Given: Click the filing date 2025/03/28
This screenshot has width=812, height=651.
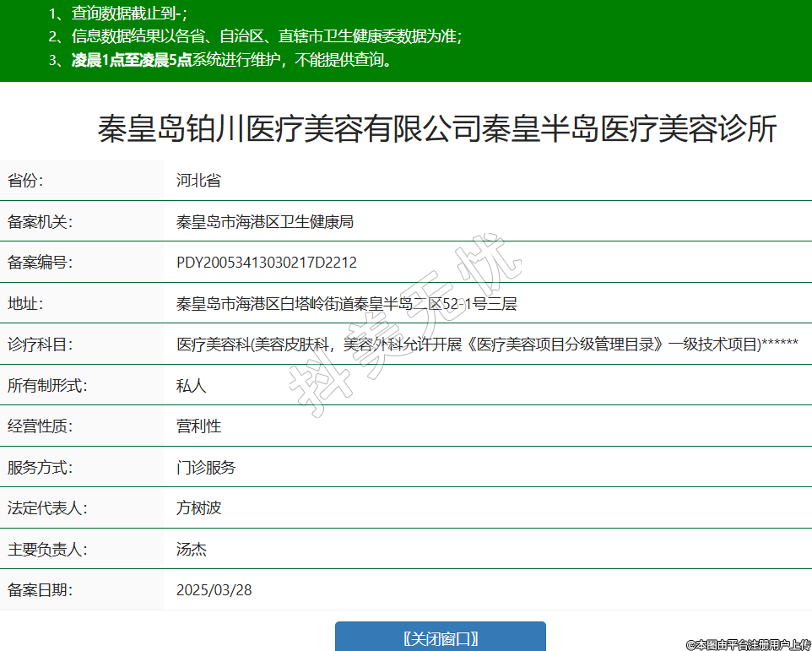Looking at the screenshot, I should [x=214, y=590].
